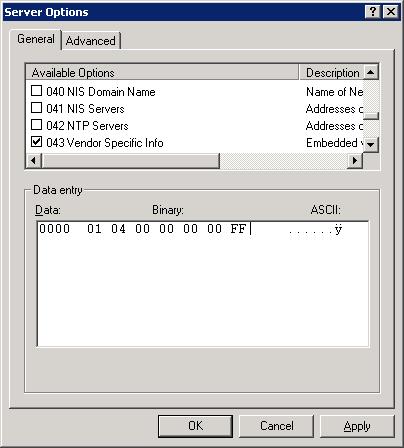The width and height of the screenshot is (404, 448).
Task: Select the 040 NIS Domain Name row text
Action: coord(101,92)
